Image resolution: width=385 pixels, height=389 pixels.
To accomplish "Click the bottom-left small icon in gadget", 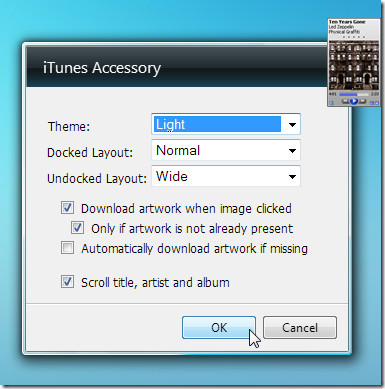I will pyautogui.click(x=331, y=103).
